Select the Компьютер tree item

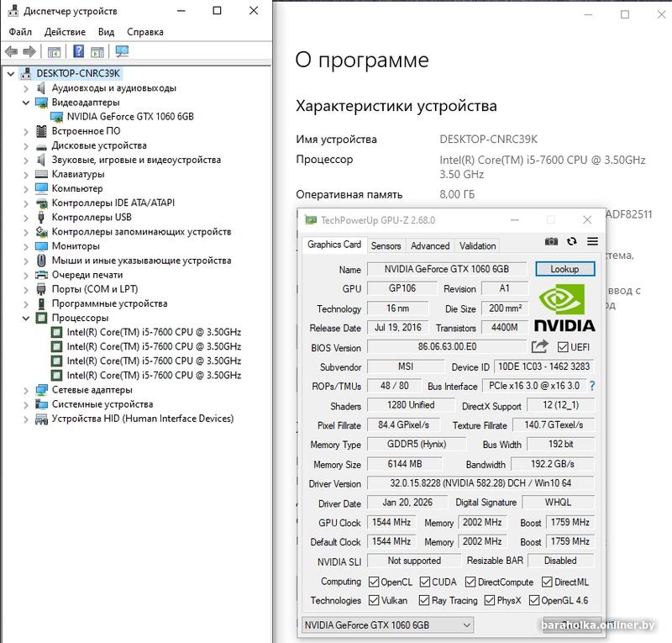[x=77, y=188]
